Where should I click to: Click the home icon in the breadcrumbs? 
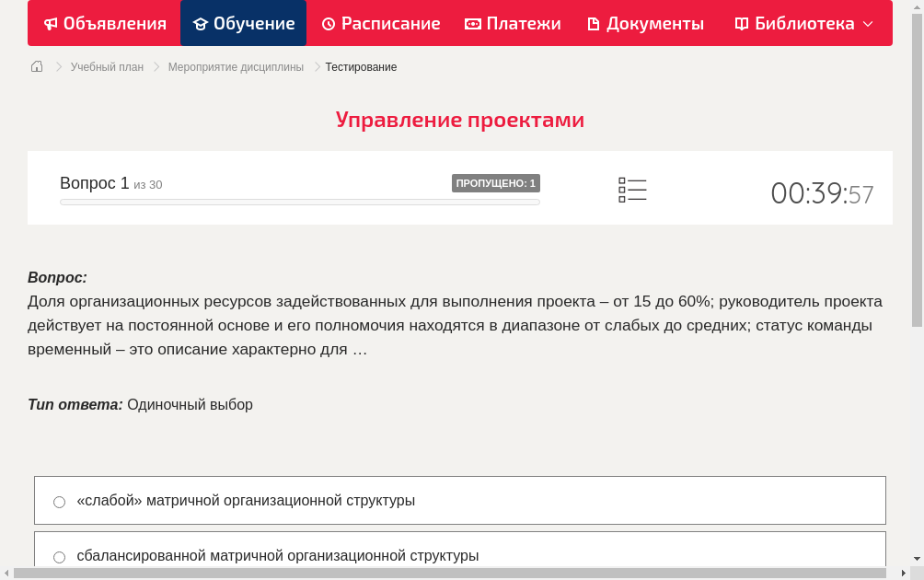[x=37, y=66]
